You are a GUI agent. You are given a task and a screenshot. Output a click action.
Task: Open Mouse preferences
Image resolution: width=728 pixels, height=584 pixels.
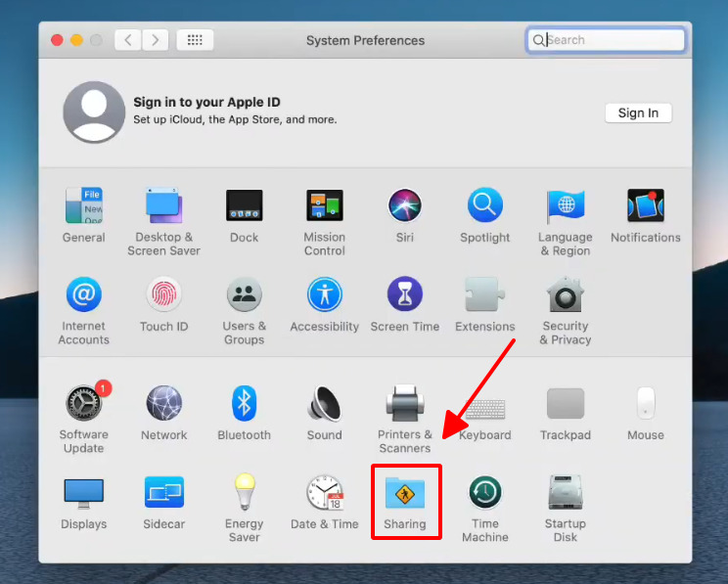pyautogui.click(x=646, y=403)
